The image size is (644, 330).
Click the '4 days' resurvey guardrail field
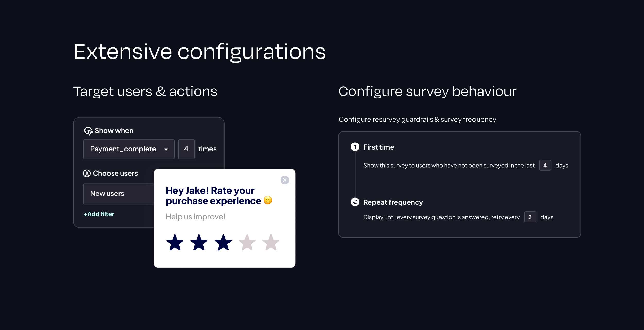coord(545,165)
